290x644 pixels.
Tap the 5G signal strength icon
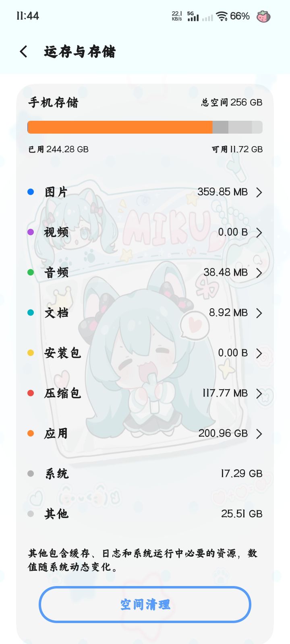click(x=193, y=17)
